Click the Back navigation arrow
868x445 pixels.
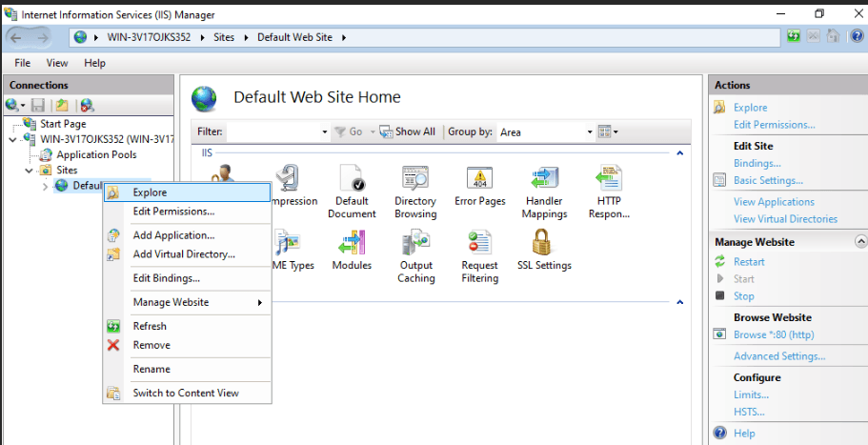coord(15,37)
